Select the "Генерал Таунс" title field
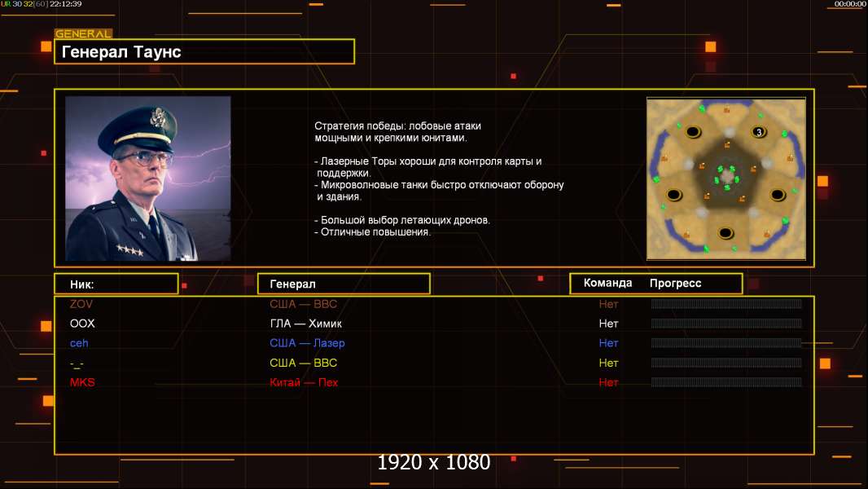 coord(204,51)
